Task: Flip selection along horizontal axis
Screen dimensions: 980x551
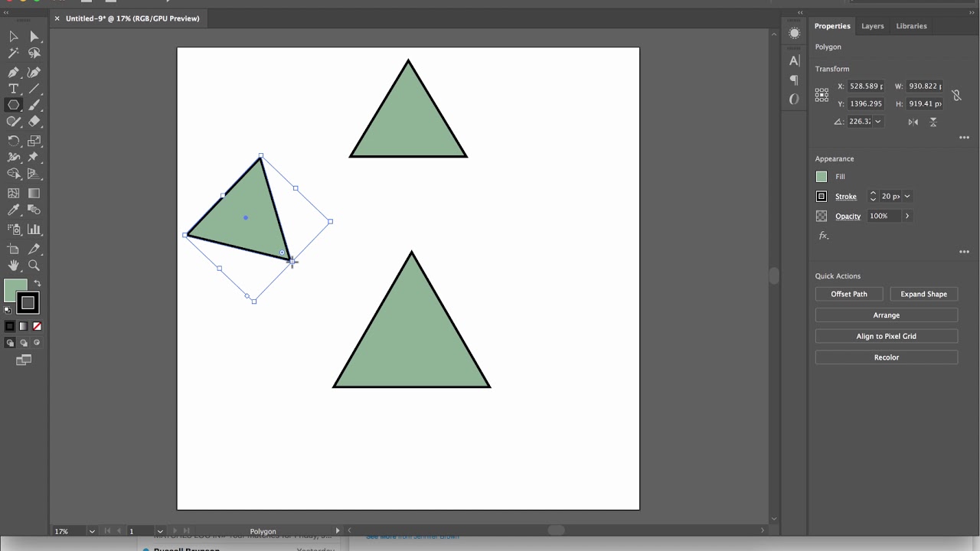Action: coord(913,122)
